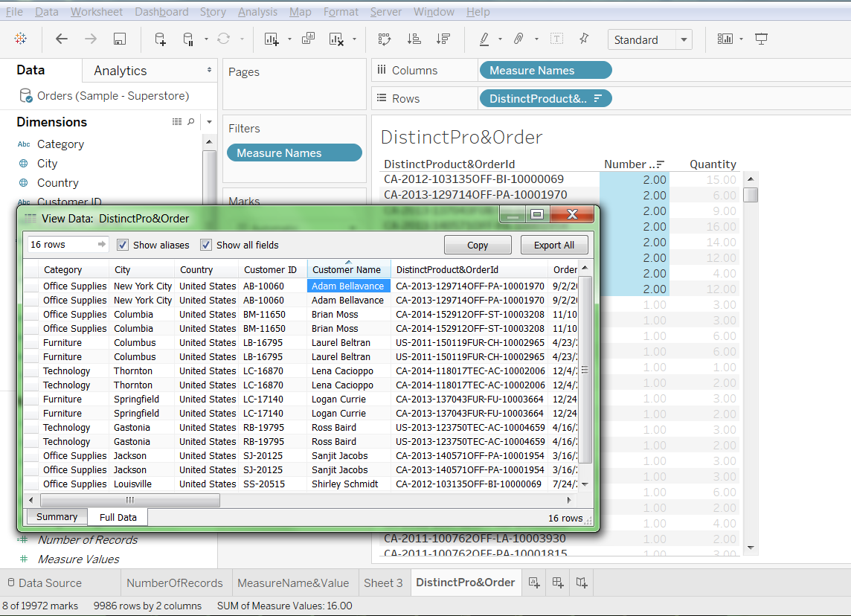851x616 pixels.
Task: Click the New Data Source icon
Action: (x=160, y=39)
